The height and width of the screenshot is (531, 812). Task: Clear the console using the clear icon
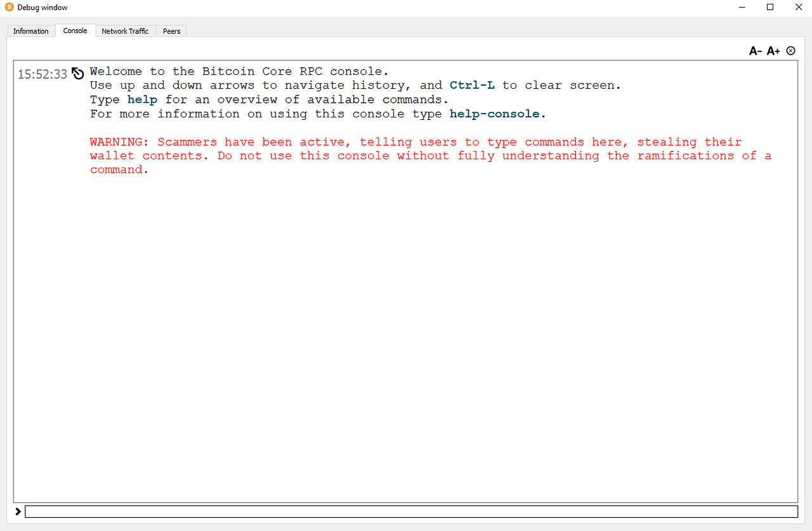point(790,50)
